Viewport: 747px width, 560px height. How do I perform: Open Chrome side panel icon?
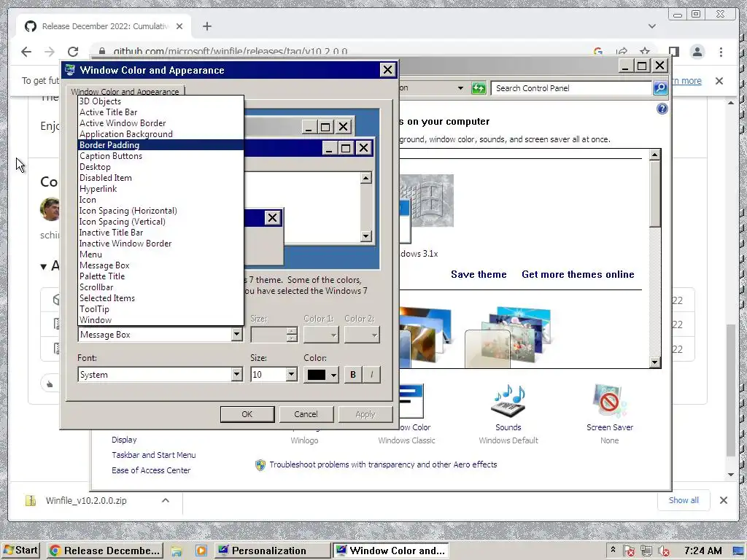pyautogui.click(x=673, y=52)
